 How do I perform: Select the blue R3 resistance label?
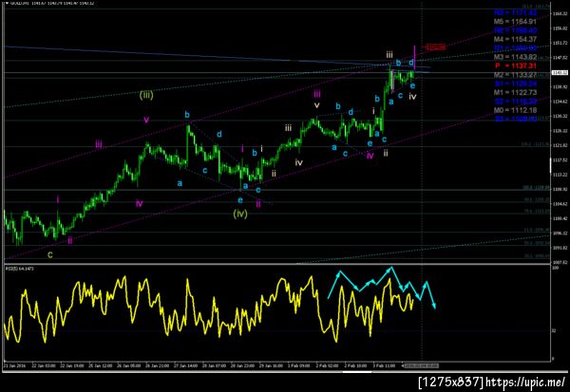point(515,12)
